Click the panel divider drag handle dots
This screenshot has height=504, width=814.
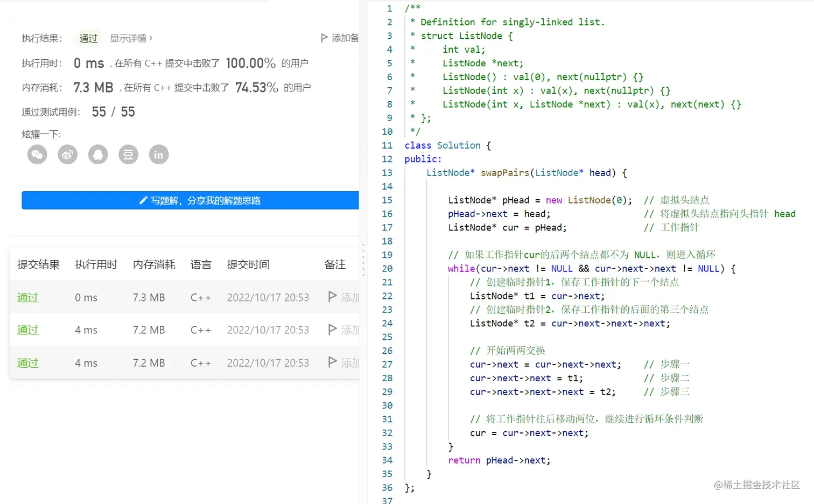coord(363,260)
